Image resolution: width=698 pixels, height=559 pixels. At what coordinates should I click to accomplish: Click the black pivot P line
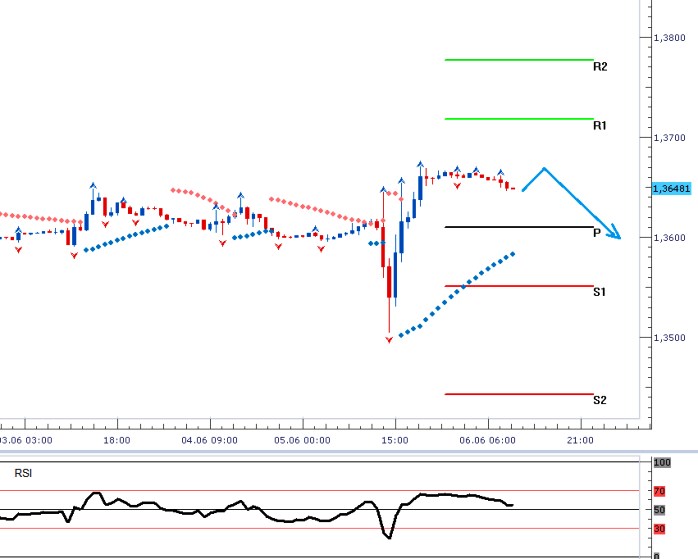click(519, 227)
